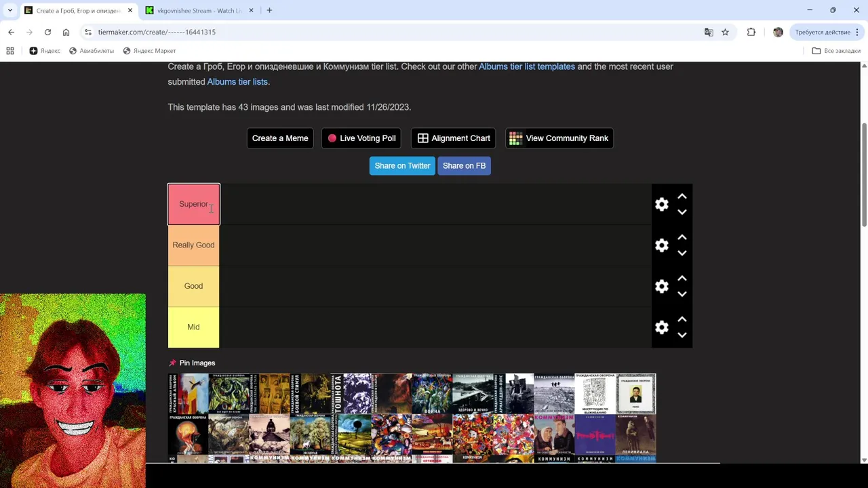
Task: Open the translate page icon
Action: tap(709, 32)
